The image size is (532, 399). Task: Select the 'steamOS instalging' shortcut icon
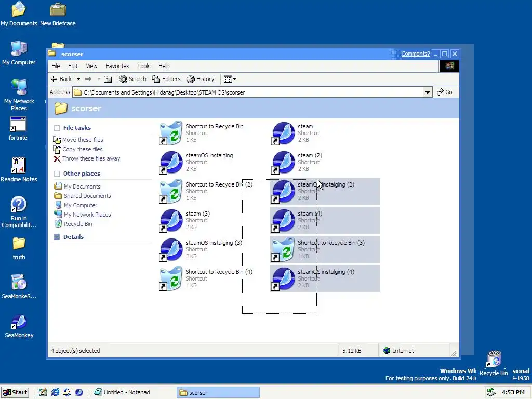click(171, 162)
